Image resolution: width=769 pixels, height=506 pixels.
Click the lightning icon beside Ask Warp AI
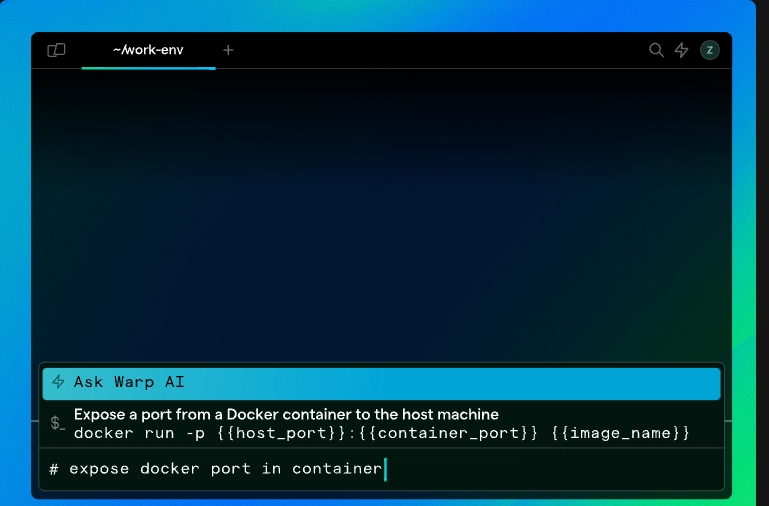(58, 382)
